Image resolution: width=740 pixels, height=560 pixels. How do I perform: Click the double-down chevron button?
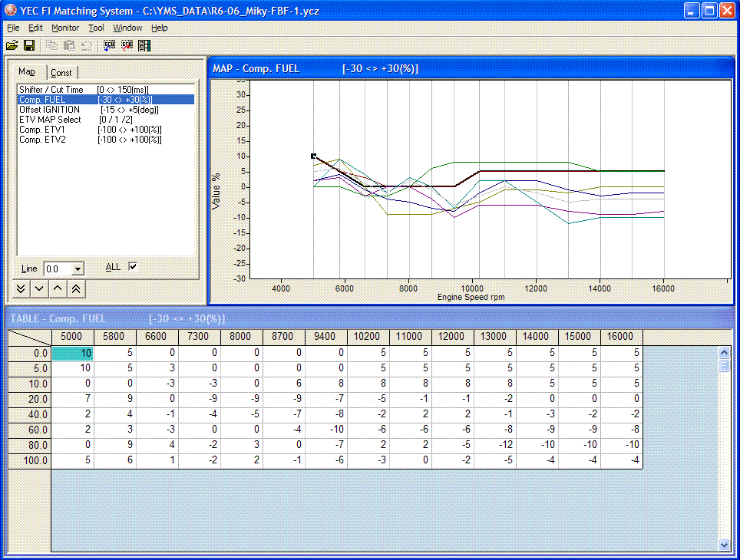(21, 288)
